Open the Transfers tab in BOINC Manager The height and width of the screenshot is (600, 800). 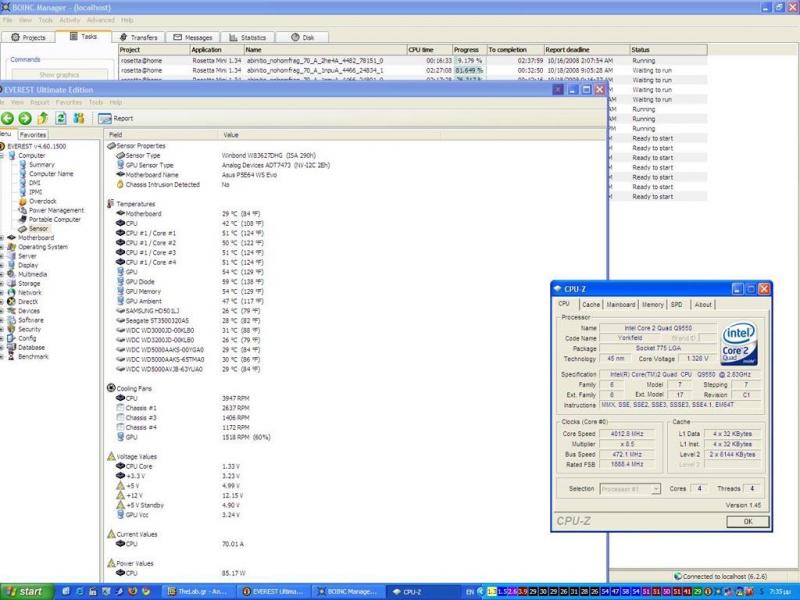[138, 37]
